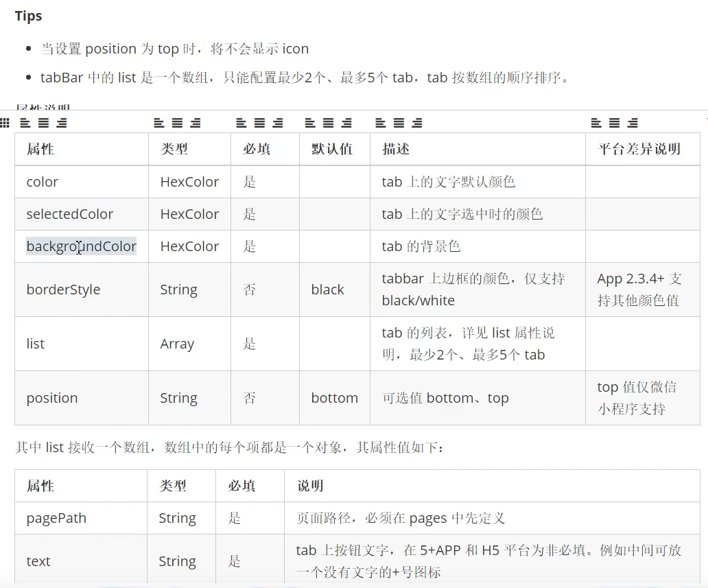Align 平台差异说明 column left
708x588 pixels.
[x=596, y=123]
